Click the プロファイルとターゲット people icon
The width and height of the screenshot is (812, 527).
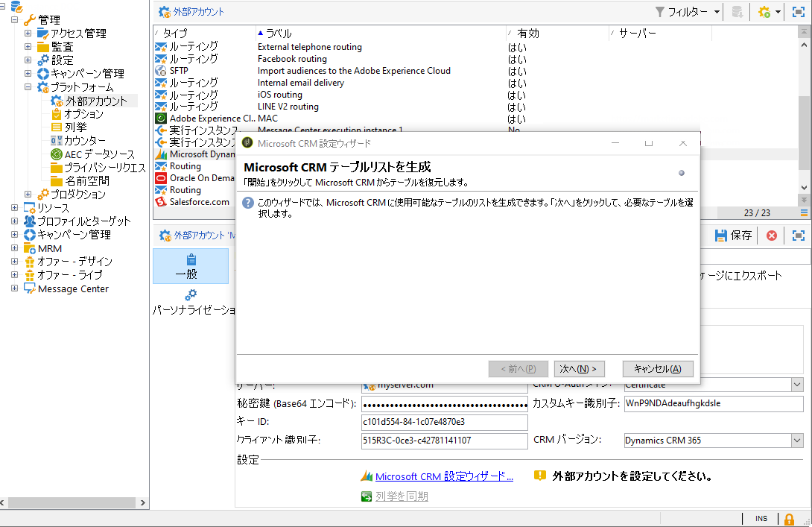click(x=30, y=221)
